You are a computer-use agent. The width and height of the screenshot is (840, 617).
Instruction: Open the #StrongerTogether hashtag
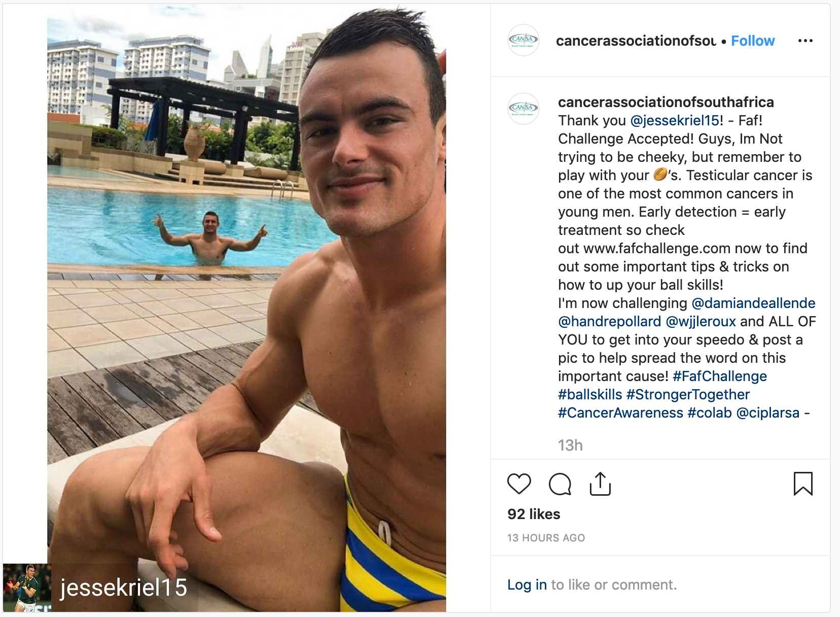tap(688, 394)
